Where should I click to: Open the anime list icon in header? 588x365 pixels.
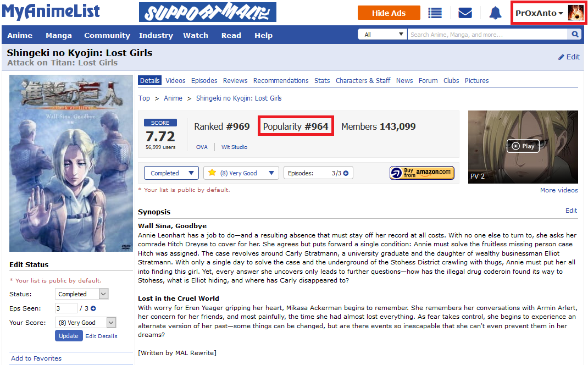click(435, 13)
